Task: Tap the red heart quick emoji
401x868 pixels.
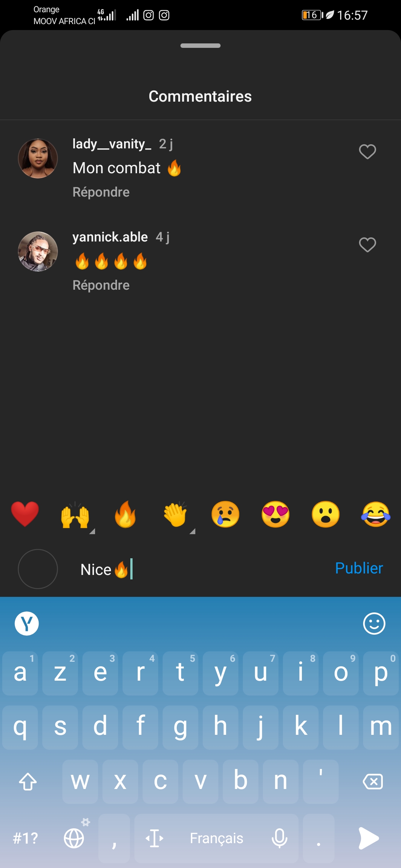Action: click(x=25, y=514)
